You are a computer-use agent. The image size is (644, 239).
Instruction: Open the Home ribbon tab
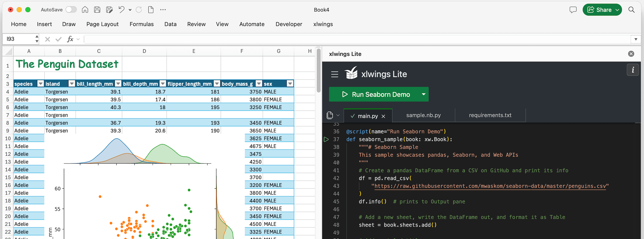coord(19,24)
